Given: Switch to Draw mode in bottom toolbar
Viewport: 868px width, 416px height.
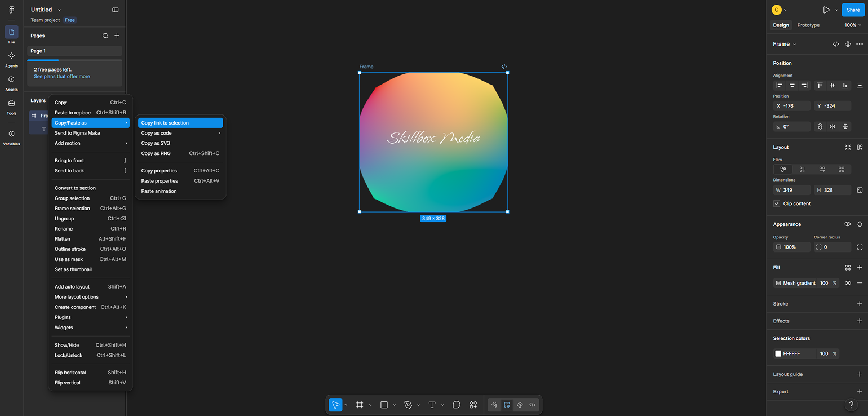Looking at the screenshot, I should tap(494, 405).
